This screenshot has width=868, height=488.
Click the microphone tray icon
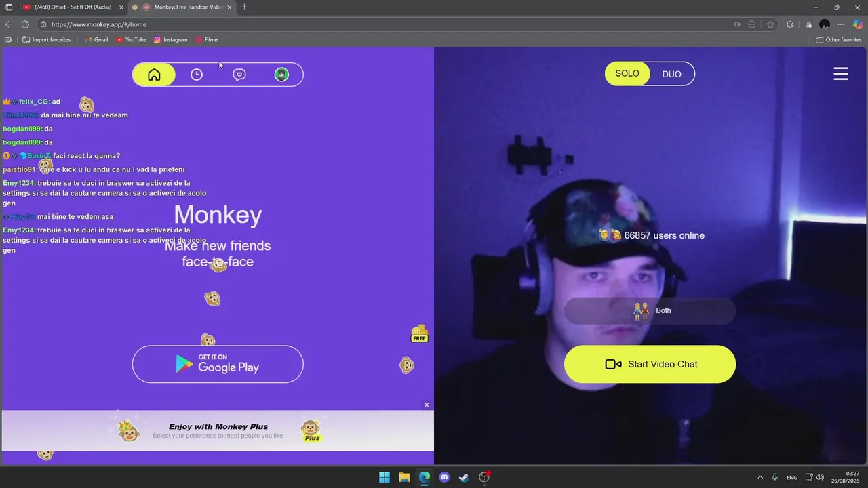click(775, 478)
